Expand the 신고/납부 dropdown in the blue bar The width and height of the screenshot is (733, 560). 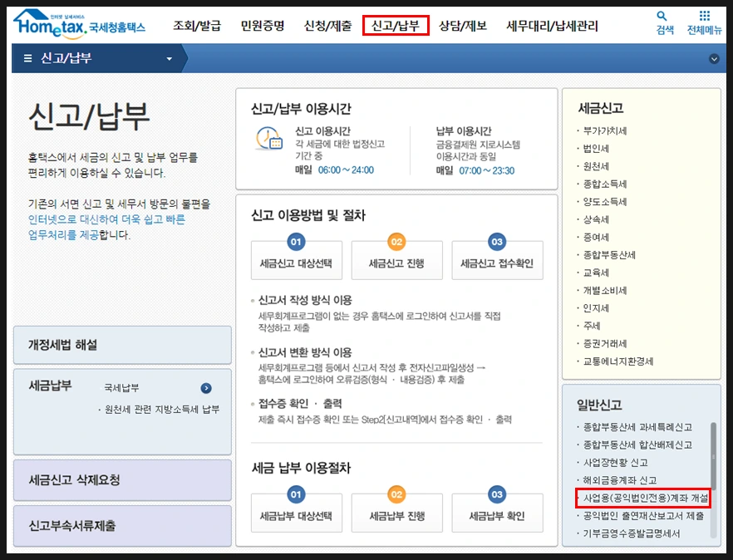point(170,58)
